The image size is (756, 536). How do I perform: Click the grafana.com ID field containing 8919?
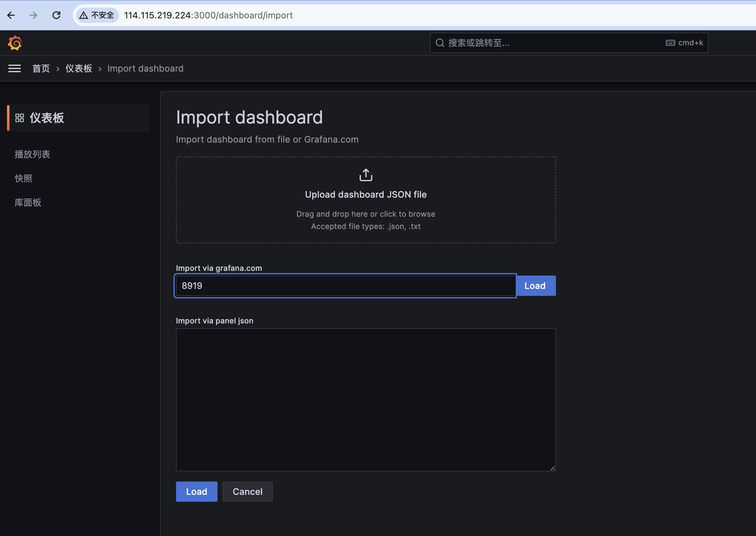(345, 286)
